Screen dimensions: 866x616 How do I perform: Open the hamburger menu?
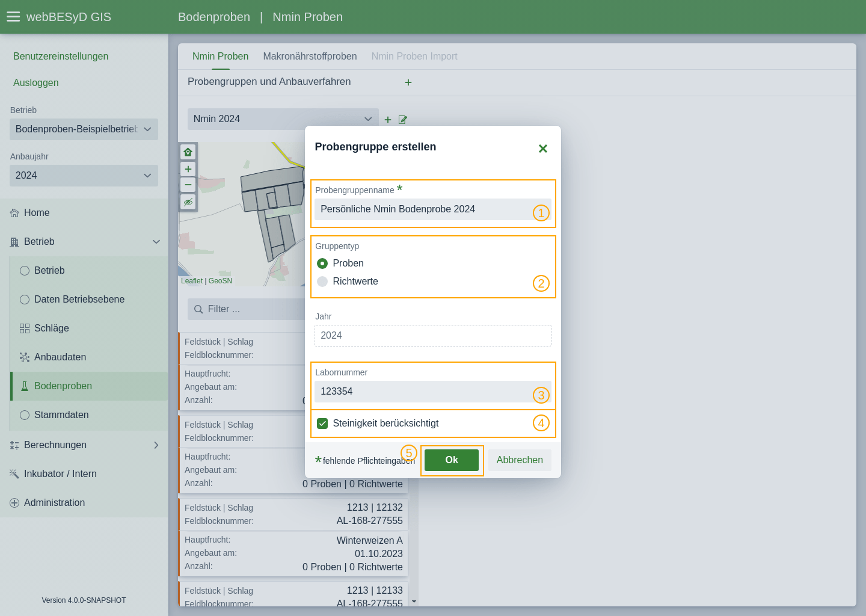tap(13, 17)
